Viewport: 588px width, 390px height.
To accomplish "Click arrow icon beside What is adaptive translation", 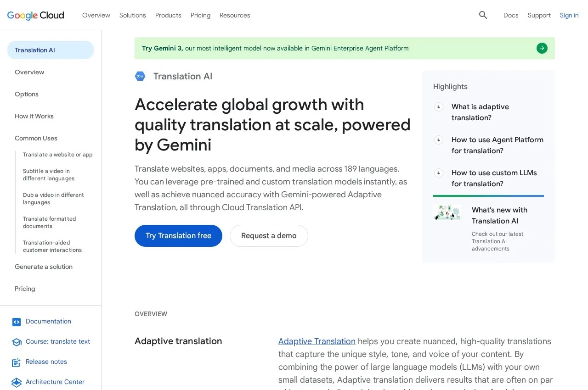I will pos(439,107).
